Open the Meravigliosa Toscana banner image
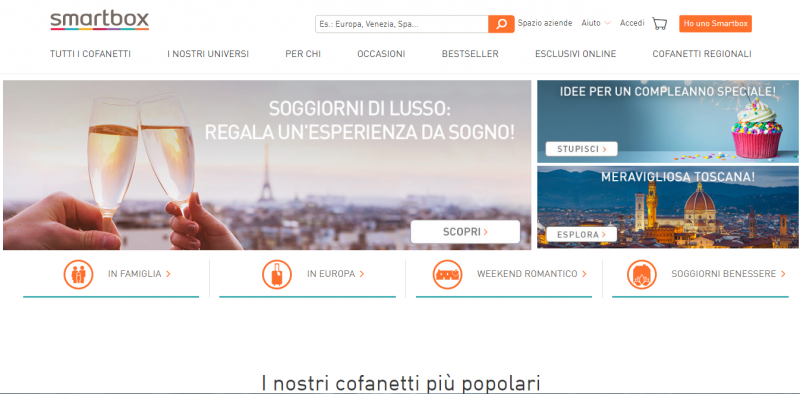The height and width of the screenshot is (394, 800). pyautogui.click(x=668, y=207)
